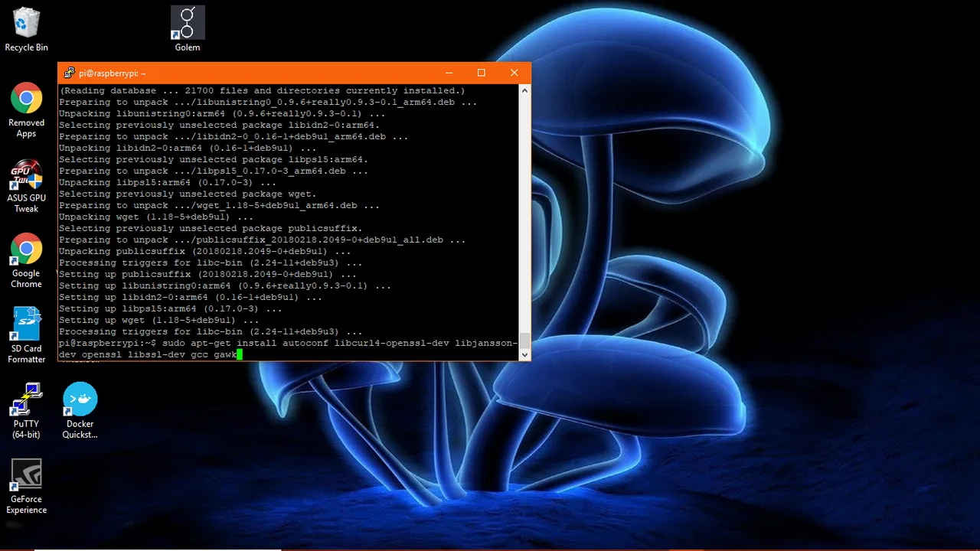Open the Golem desktop shortcut
The image size is (980, 551).
pos(188,29)
